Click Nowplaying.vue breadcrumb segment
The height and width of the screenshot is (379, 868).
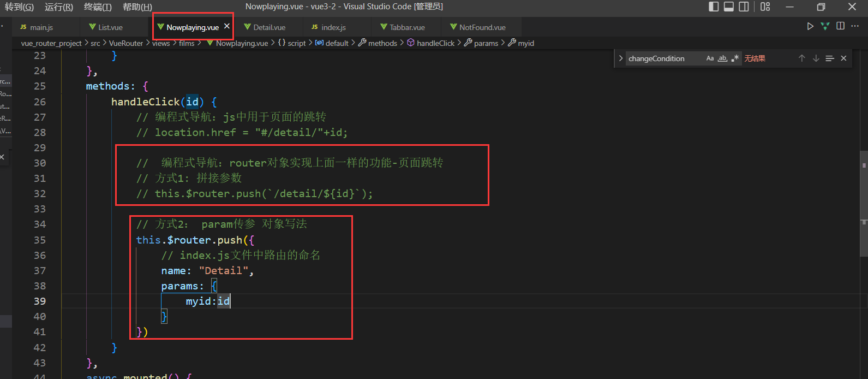pos(242,43)
